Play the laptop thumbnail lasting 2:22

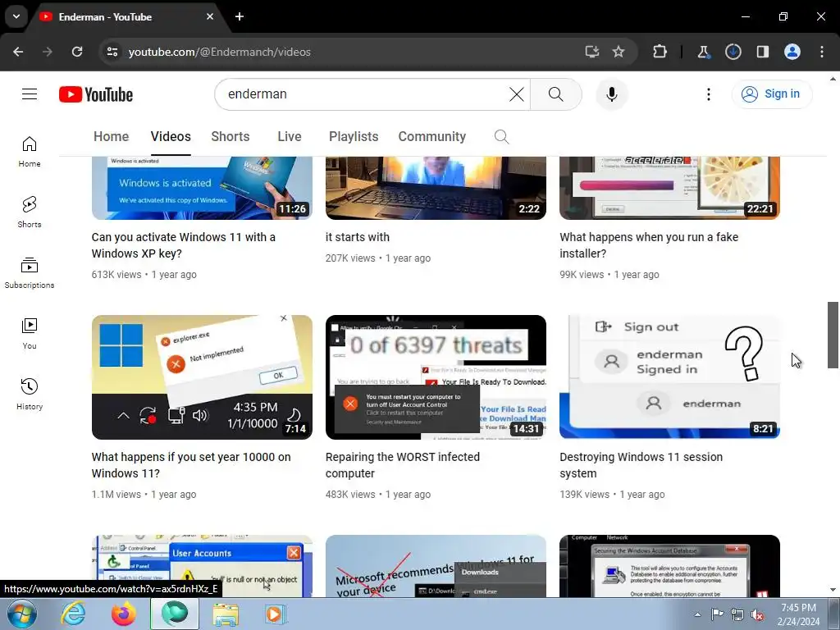436,188
